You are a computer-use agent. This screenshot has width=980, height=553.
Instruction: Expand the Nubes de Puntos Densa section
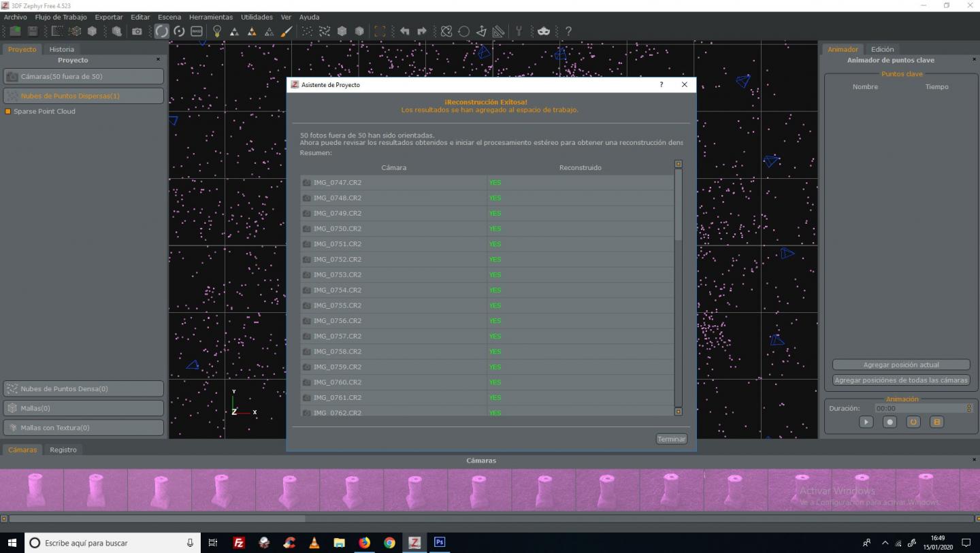click(x=83, y=389)
